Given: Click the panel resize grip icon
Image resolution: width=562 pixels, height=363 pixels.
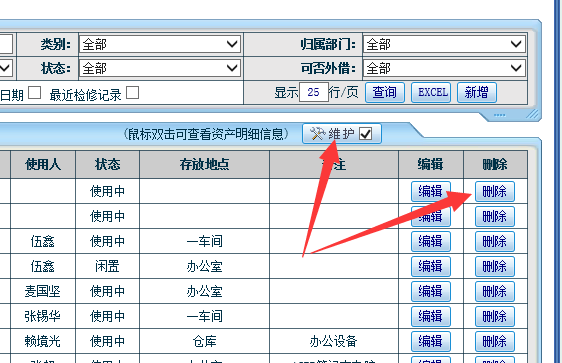Looking at the screenshot, I should pos(533,114).
